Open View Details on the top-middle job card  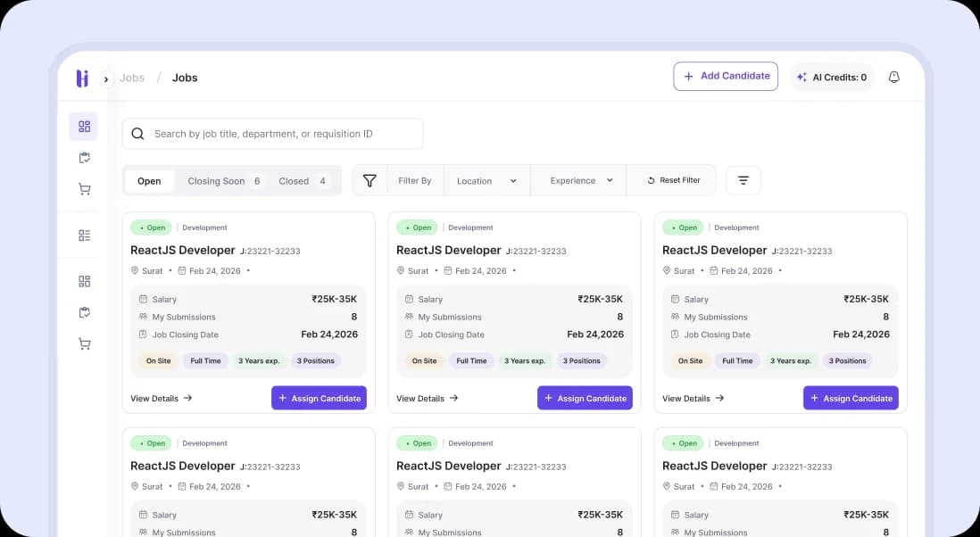pyautogui.click(x=427, y=398)
